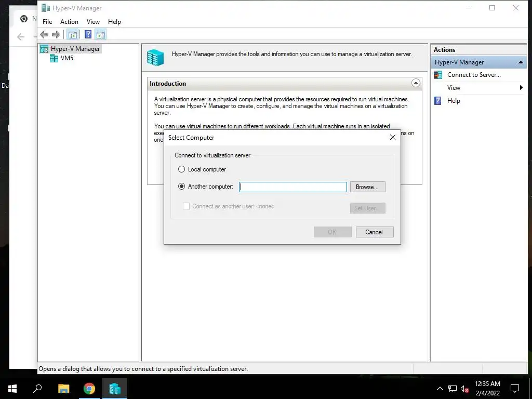Click the Cancel button in Select Computer
Screen dimensions: 532x399
[x=375, y=232]
